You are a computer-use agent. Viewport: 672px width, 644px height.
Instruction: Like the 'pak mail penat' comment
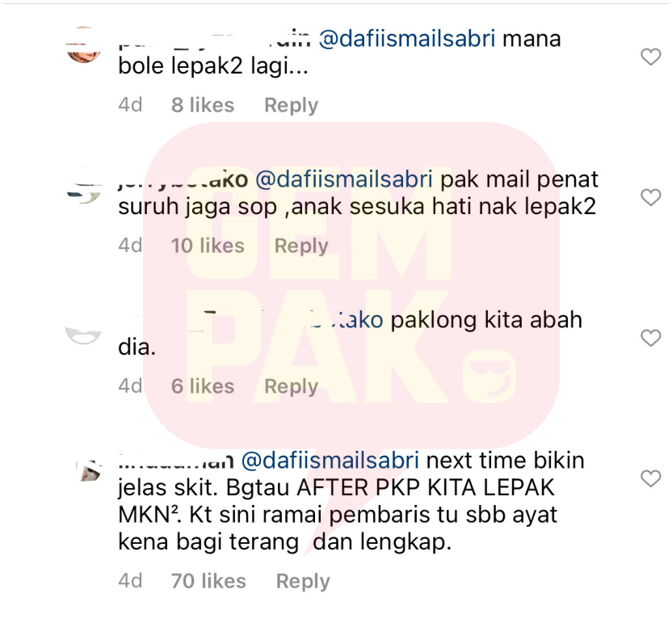(650, 197)
